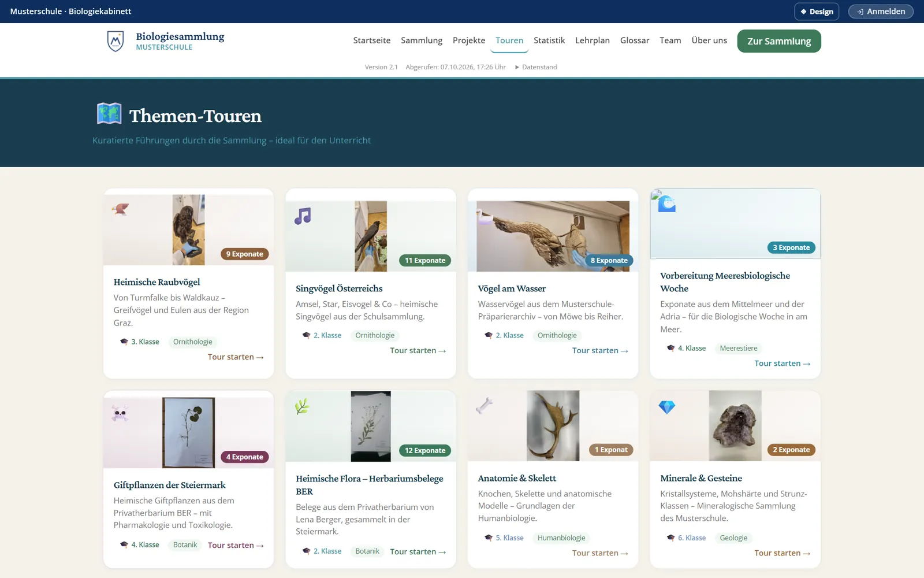924x578 pixels.
Task: Click the owl thumbnail on Raubvögel card
Action: [x=188, y=230]
